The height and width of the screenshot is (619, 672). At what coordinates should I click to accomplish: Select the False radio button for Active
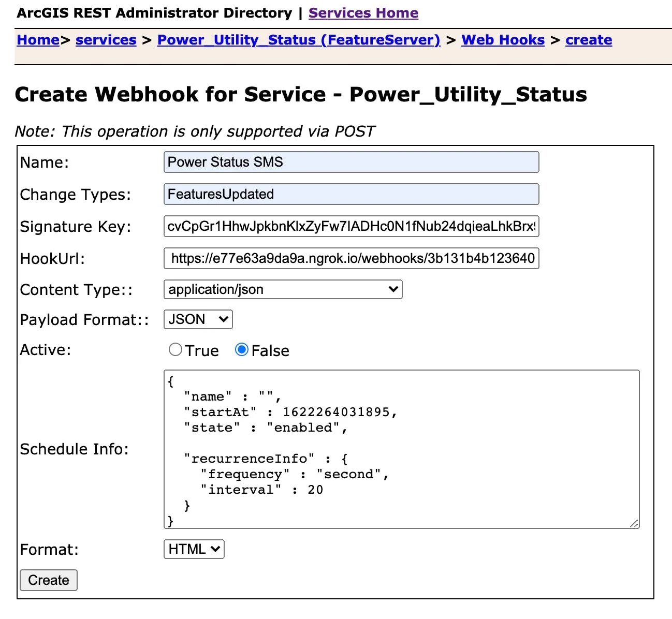[241, 350]
